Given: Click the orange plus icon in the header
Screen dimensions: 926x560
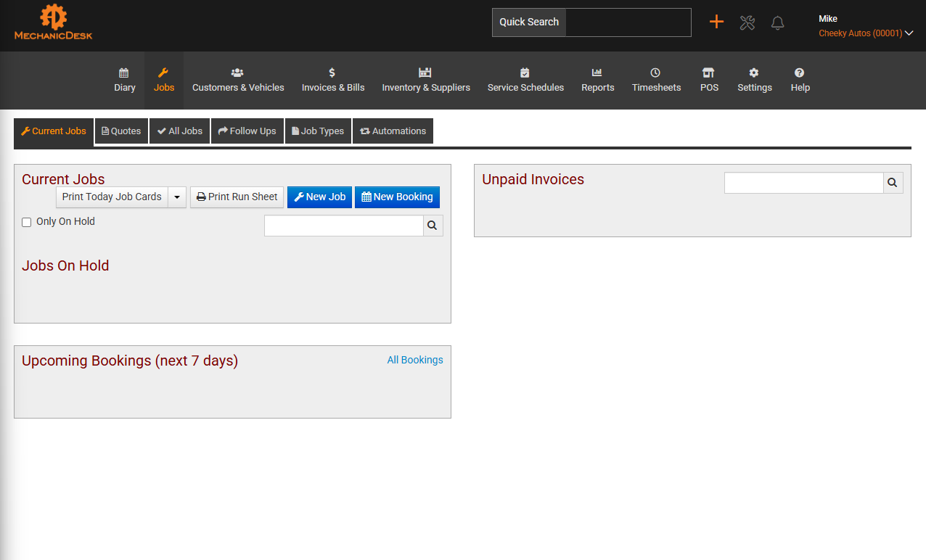Looking at the screenshot, I should pos(716,22).
